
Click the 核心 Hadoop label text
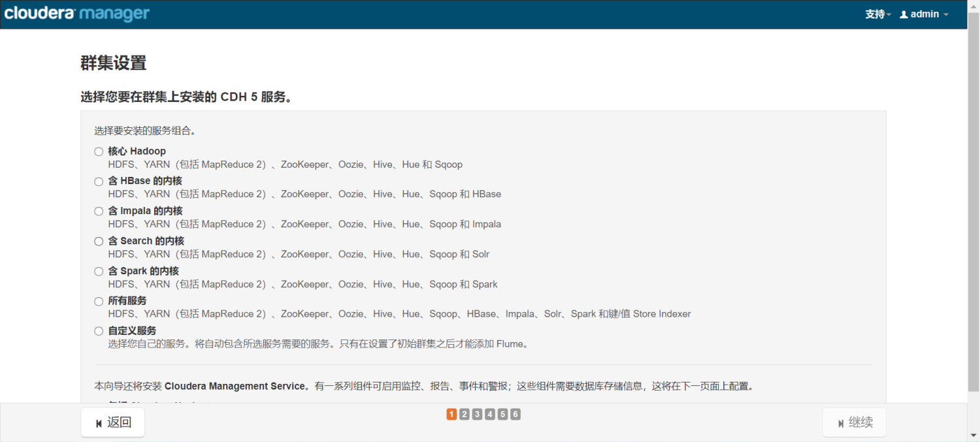pyautogui.click(x=137, y=151)
